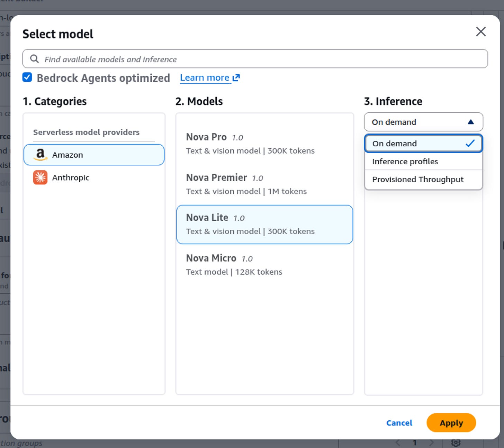The image size is (504, 448).
Task: Click the Serverless model providers heading
Action: coord(86,132)
